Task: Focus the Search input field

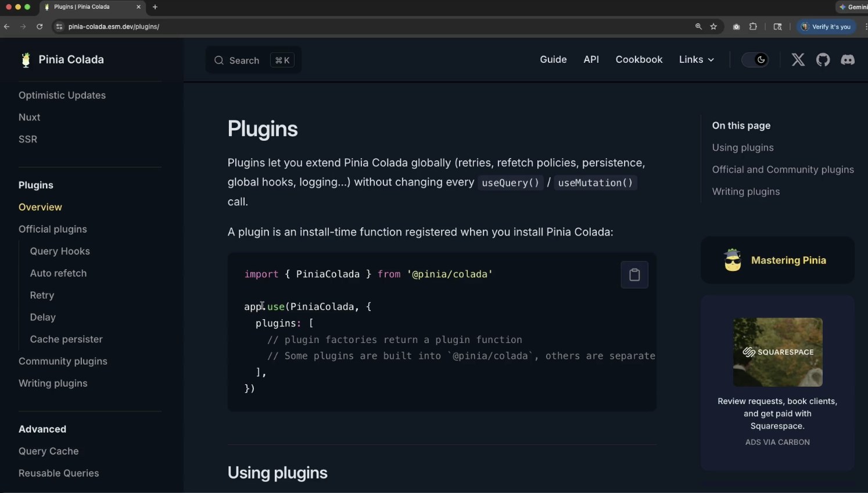Action: pyautogui.click(x=253, y=60)
